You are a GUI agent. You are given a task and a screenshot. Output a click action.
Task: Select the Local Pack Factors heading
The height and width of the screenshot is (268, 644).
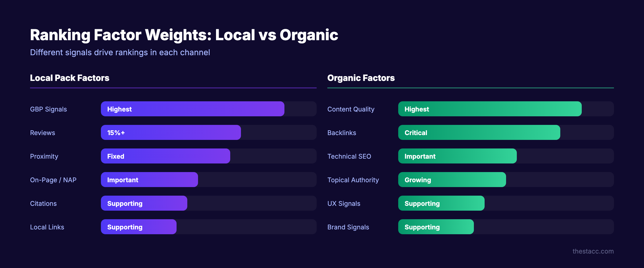(x=70, y=78)
